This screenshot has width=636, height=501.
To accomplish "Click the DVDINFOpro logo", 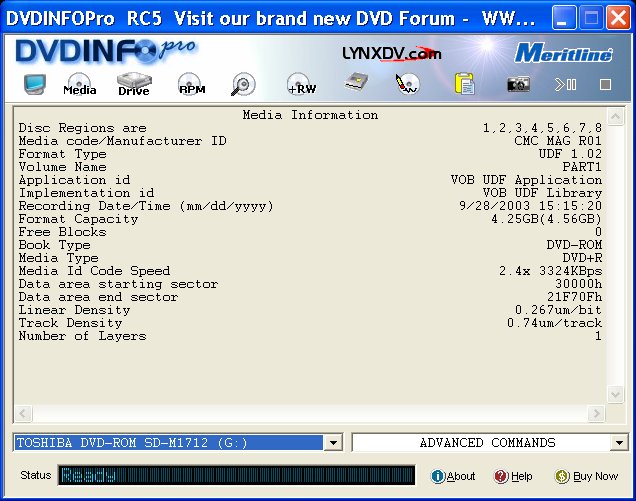I will 106,52.
